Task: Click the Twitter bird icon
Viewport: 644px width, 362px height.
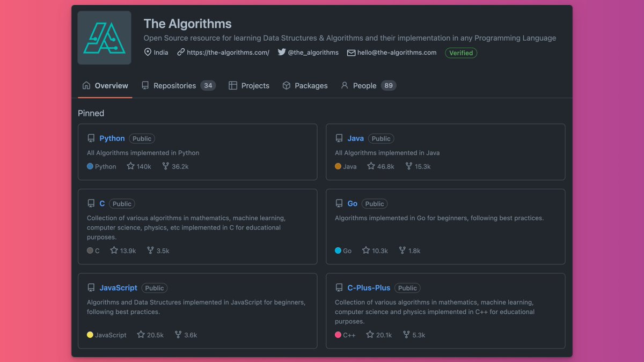Action: (282, 53)
